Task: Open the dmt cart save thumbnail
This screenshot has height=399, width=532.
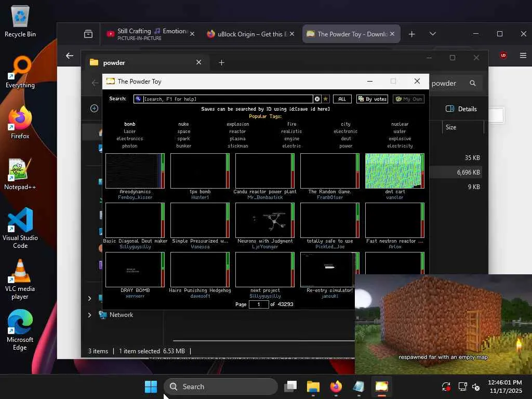Action: [x=395, y=170]
